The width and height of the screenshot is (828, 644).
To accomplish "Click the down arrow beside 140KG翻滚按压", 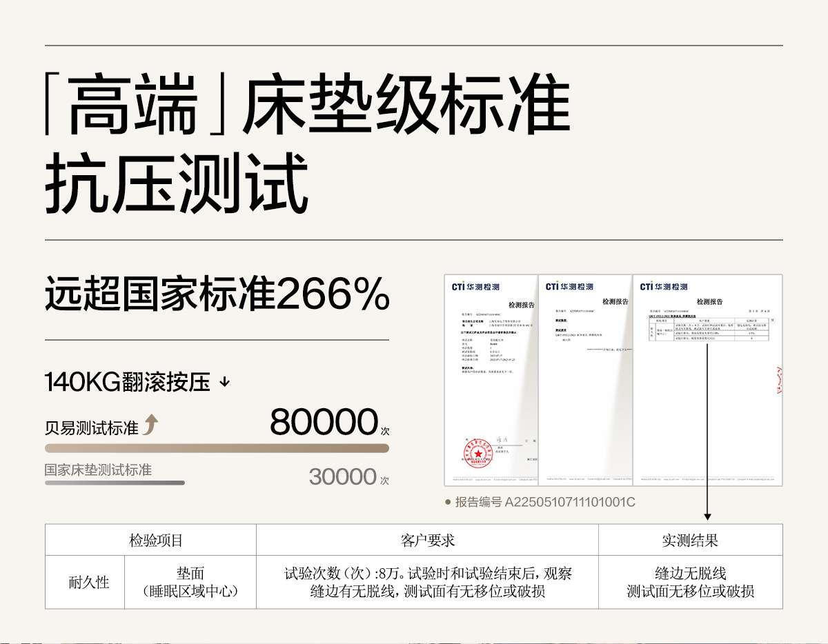I will click(224, 382).
